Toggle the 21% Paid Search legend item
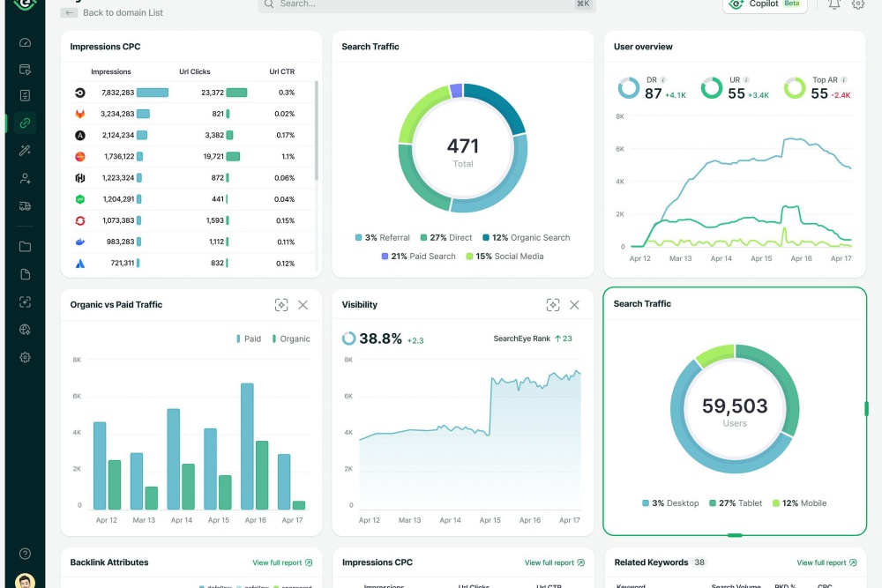Viewport: 882px width, 588px height. [x=418, y=257]
